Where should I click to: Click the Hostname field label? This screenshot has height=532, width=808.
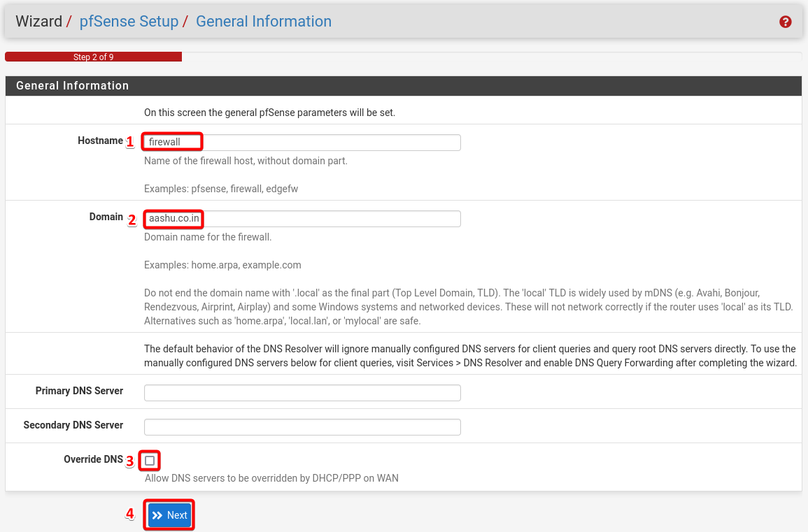click(100, 141)
